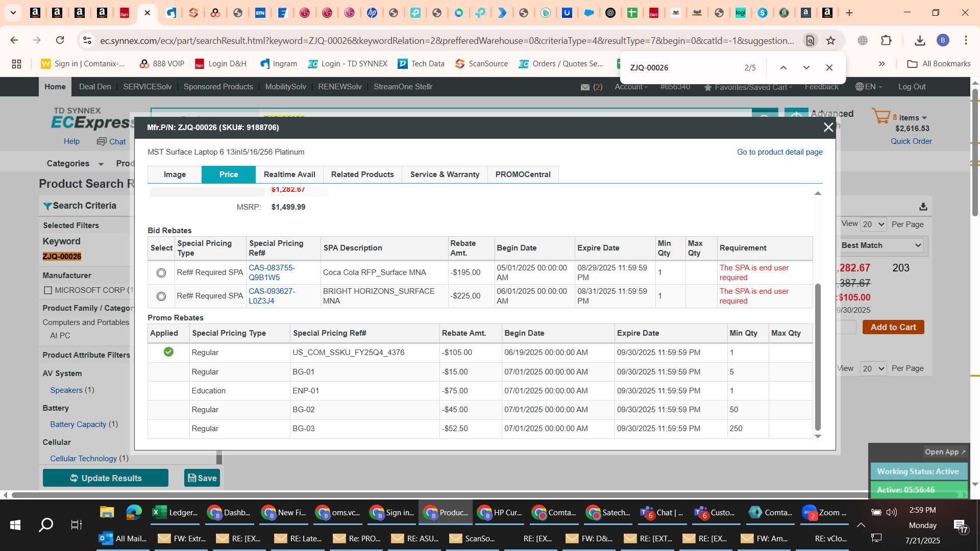The image size is (980, 551).
Task: Open File Explorer from the taskbar
Action: [107, 512]
